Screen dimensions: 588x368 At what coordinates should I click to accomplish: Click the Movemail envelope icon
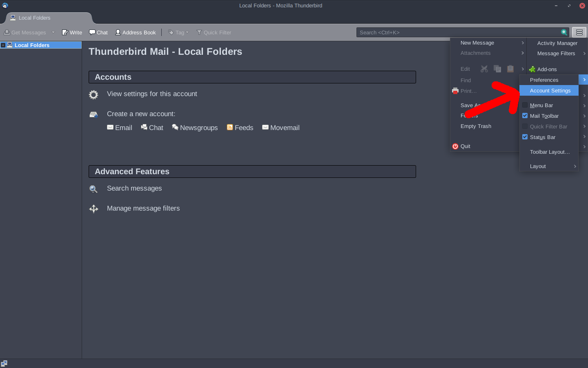pyautogui.click(x=265, y=127)
